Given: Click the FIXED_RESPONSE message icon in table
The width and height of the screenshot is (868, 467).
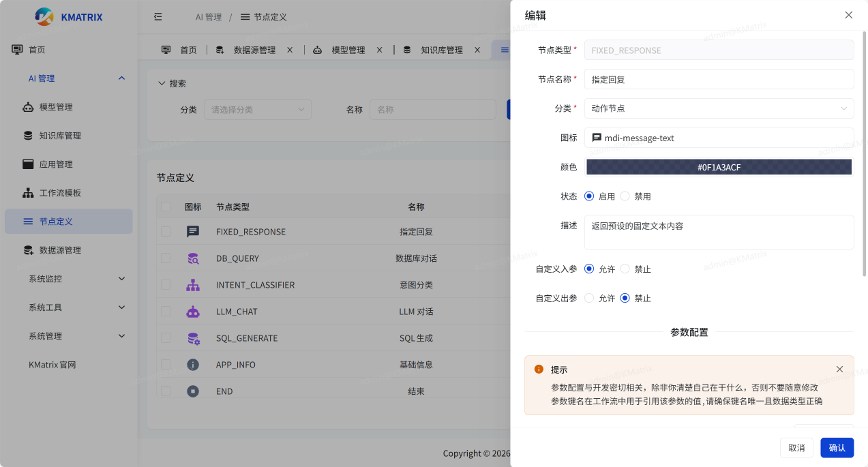Looking at the screenshot, I should tap(193, 232).
